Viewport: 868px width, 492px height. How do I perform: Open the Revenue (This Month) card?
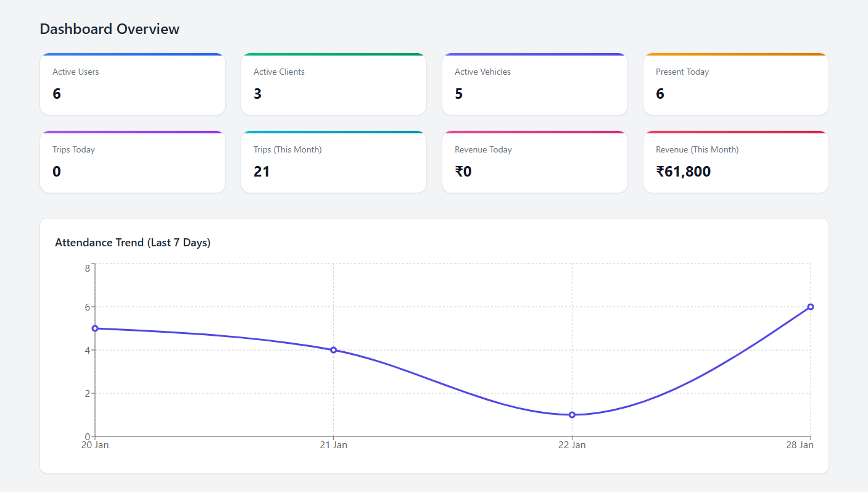(x=735, y=161)
